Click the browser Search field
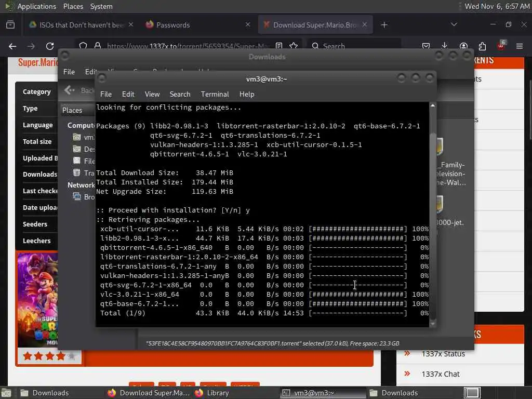Screen dimensions: 532x399 tap(354, 46)
